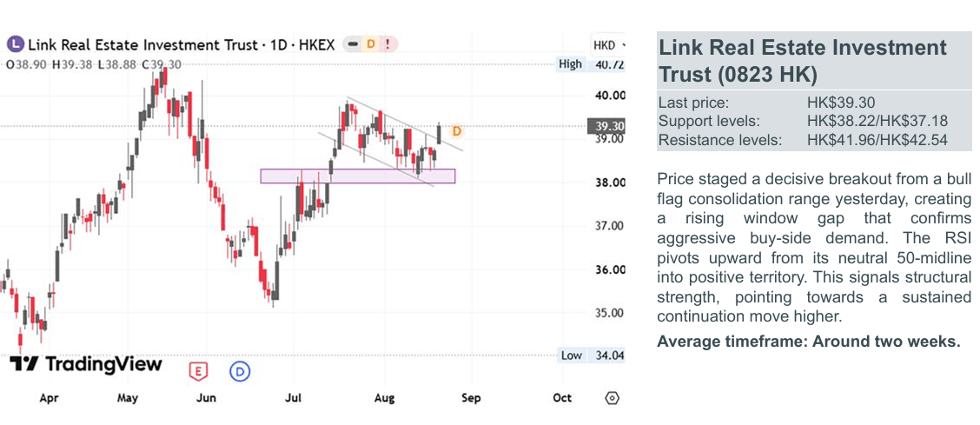This screenshot has height=425, width=980.
Task: Click the Sep label on time axis
Action: (471, 398)
